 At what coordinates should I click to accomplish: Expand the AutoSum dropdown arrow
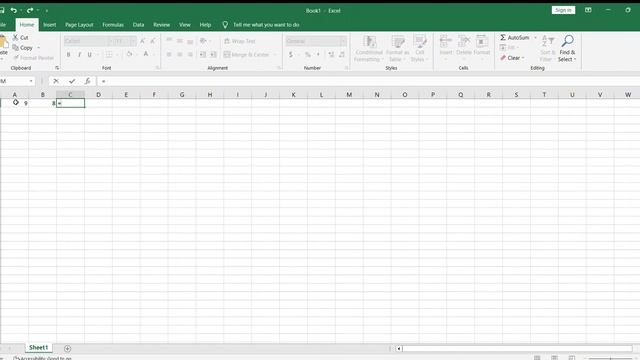point(535,38)
